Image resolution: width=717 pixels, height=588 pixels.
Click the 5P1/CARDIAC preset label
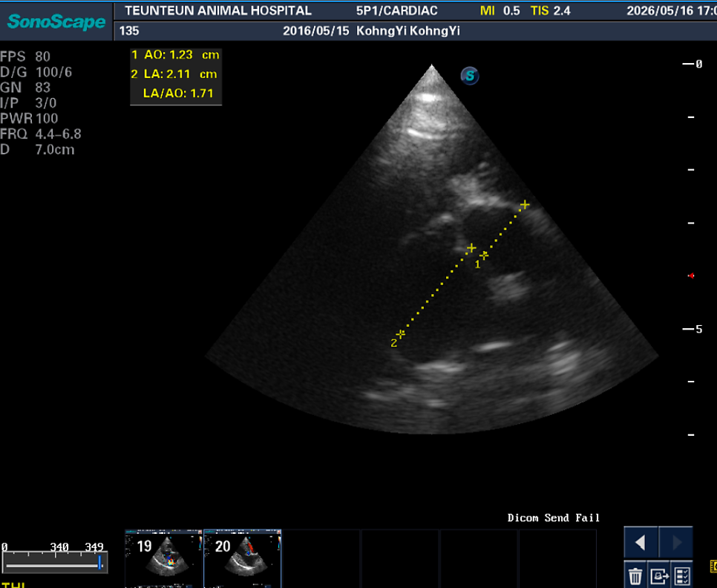[396, 10]
